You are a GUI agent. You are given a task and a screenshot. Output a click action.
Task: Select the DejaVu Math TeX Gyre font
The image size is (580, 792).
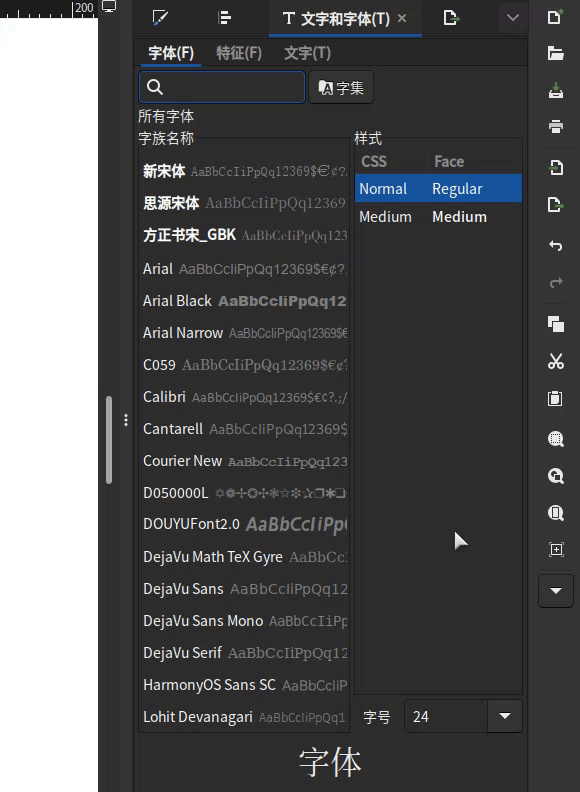coord(245,557)
